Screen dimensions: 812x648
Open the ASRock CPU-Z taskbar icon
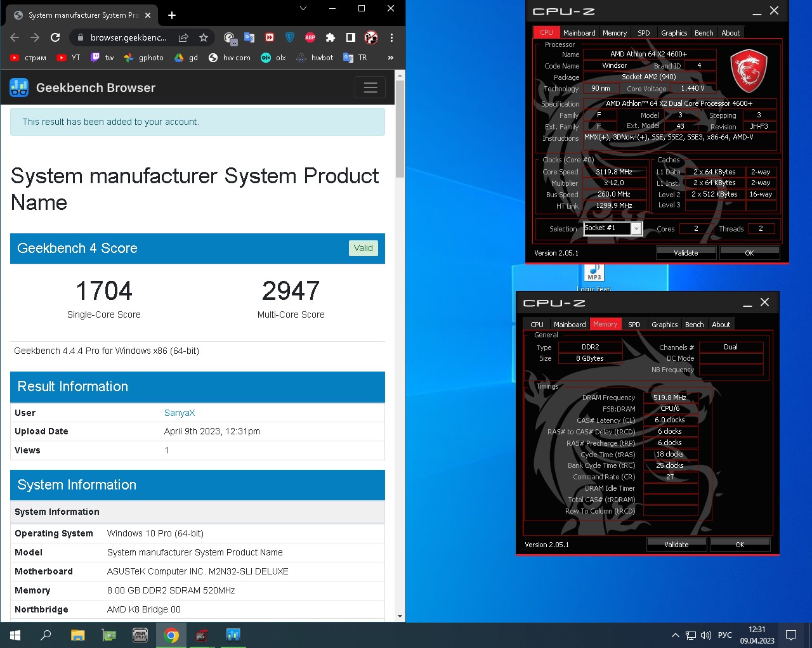[x=140, y=635]
